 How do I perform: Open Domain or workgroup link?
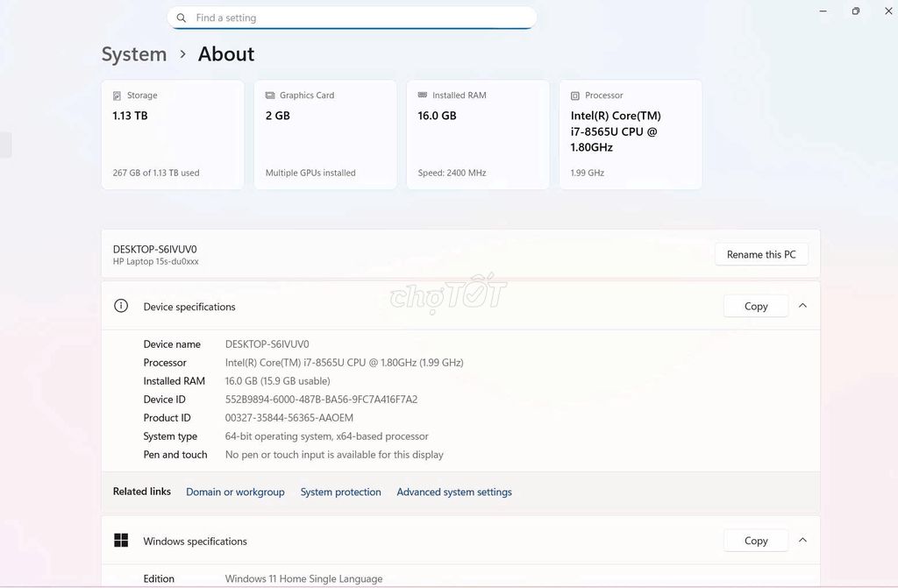[235, 492]
